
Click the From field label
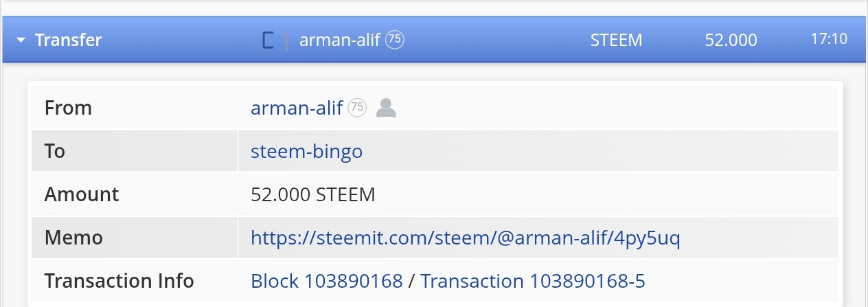click(68, 108)
